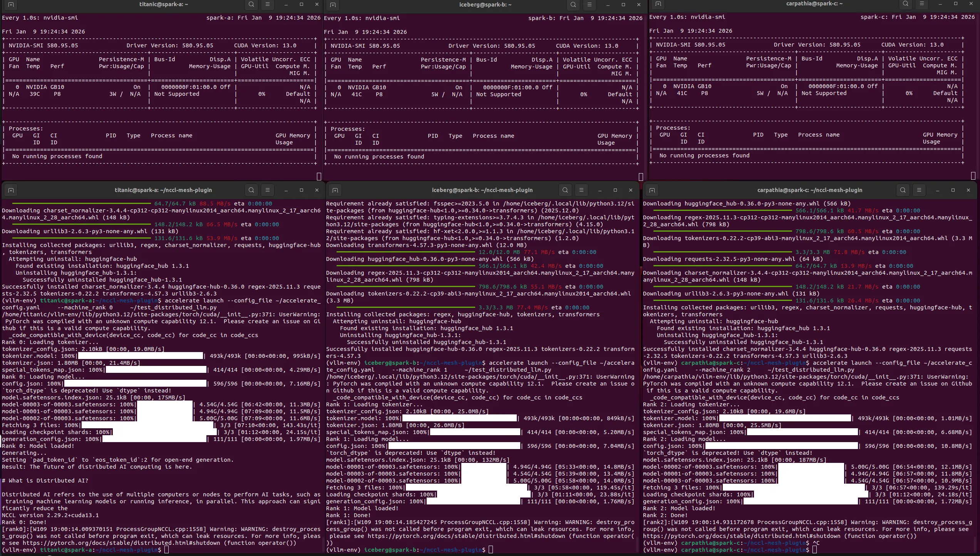
Task: Open search in titanic@spark-a: ~/nccl-mesh-plugin window
Action: point(251,190)
